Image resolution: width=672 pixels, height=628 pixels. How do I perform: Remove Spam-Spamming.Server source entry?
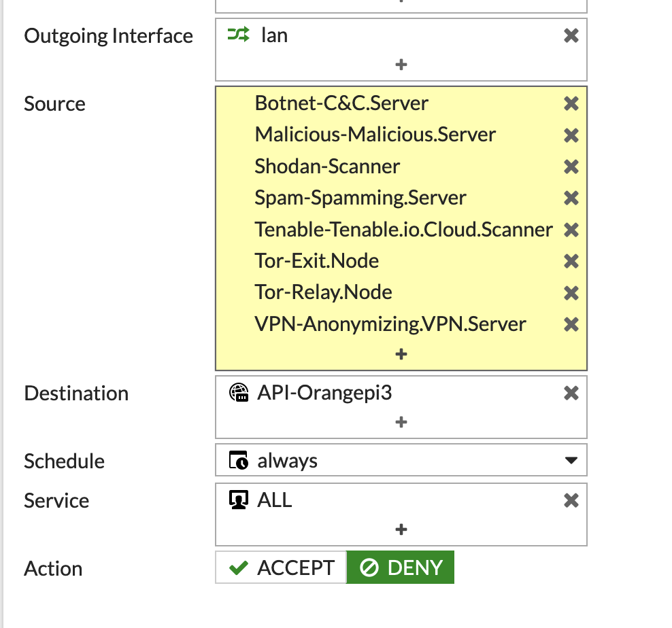pyautogui.click(x=571, y=198)
